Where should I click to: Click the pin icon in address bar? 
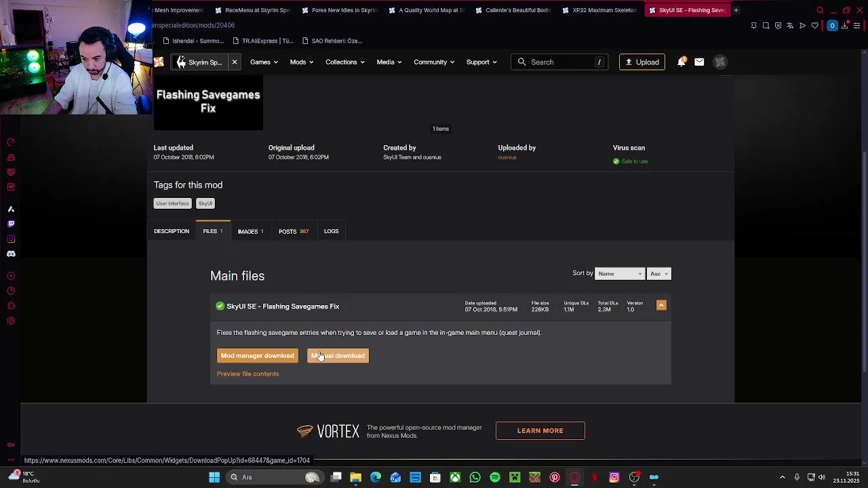pyautogui.click(x=753, y=26)
